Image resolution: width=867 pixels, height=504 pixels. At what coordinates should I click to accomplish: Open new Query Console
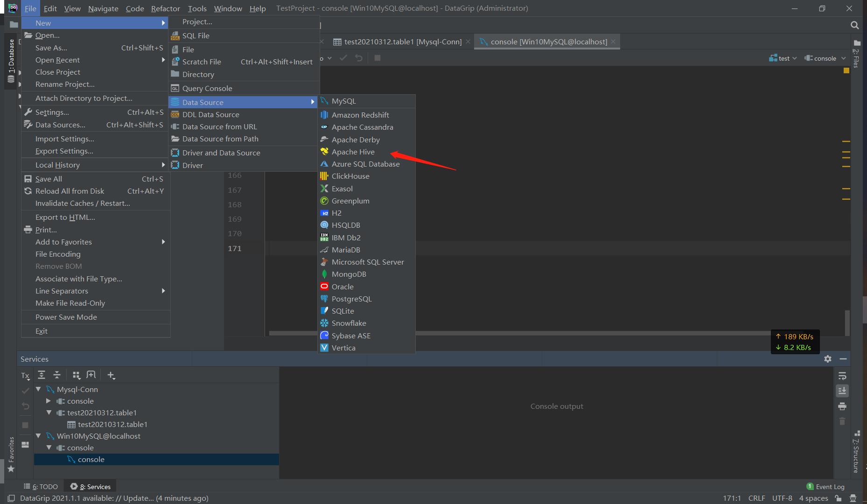[244, 88]
